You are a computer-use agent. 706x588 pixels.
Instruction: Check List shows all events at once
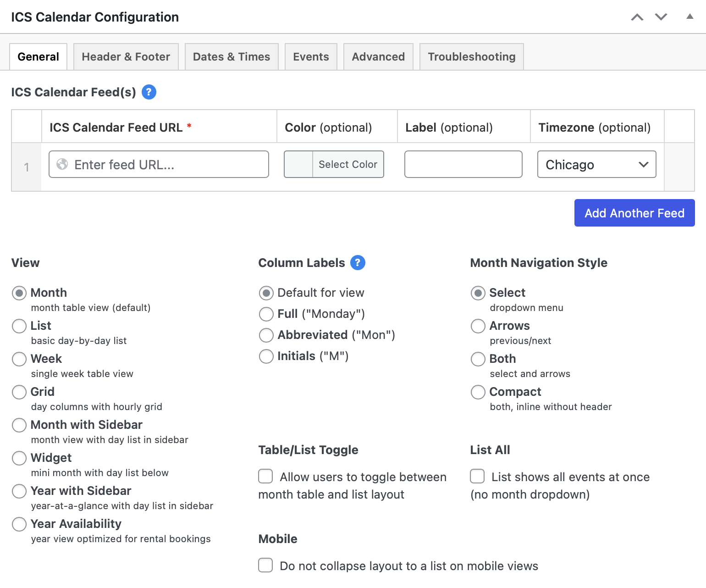[477, 477]
